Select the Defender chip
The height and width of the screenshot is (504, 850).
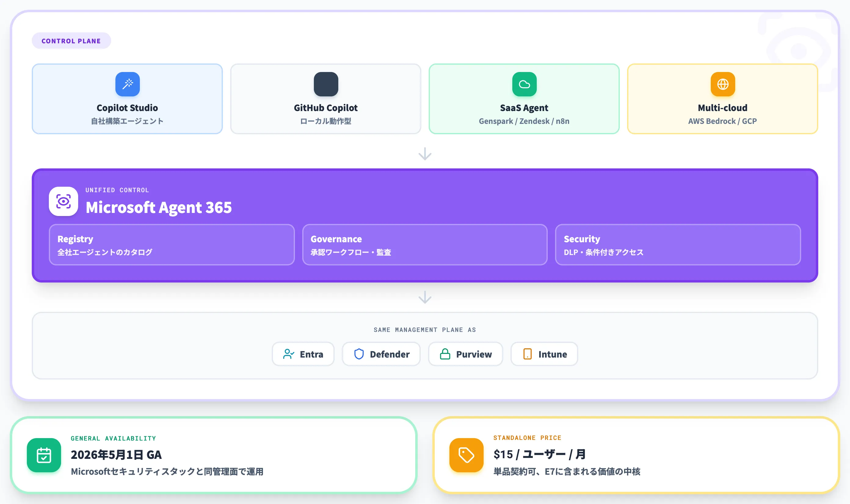pos(381,354)
